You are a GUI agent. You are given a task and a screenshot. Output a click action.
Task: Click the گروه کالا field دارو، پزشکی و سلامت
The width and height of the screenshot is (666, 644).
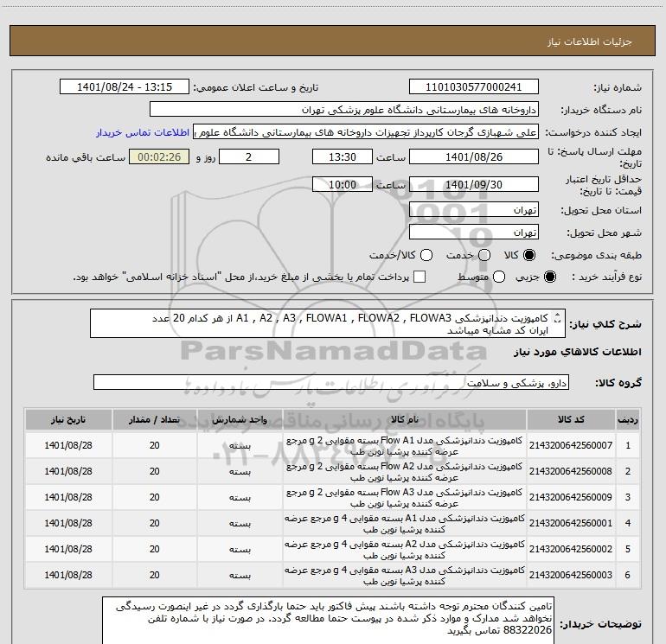tap(331, 383)
